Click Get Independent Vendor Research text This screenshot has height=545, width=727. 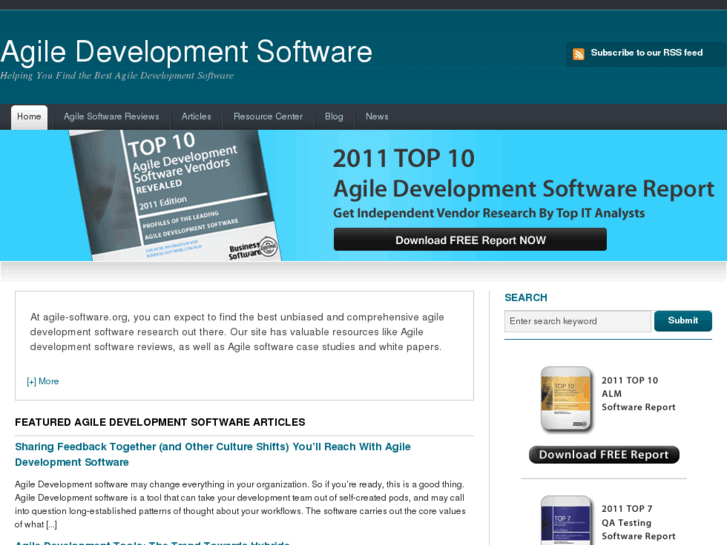(489, 213)
